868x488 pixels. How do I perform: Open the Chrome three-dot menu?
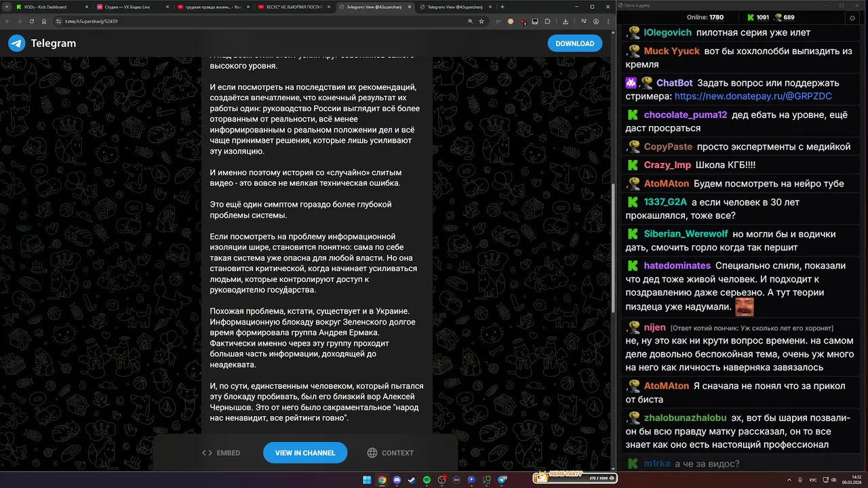click(x=608, y=21)
